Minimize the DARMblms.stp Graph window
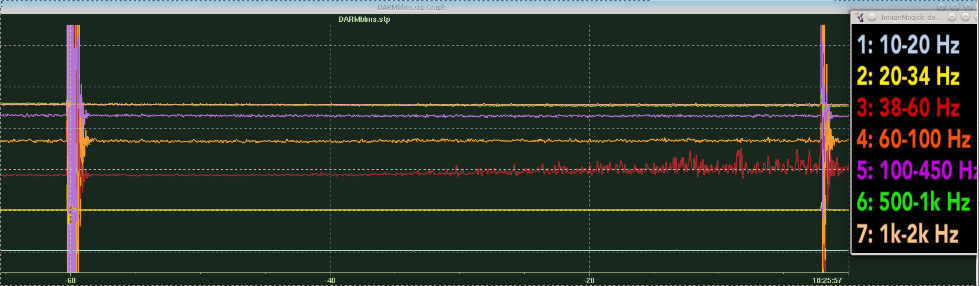980x286 pixels. tap(941, 6)
